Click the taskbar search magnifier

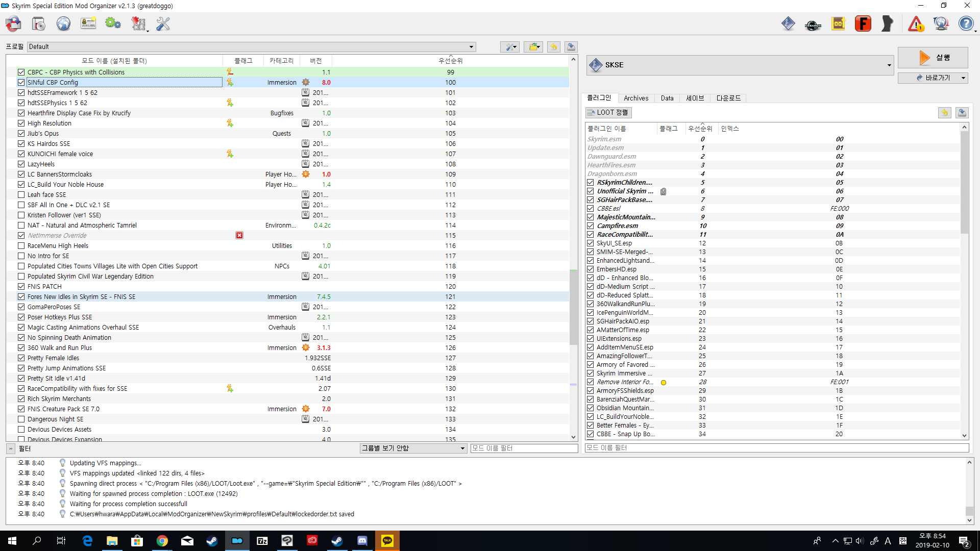point(37,541)
